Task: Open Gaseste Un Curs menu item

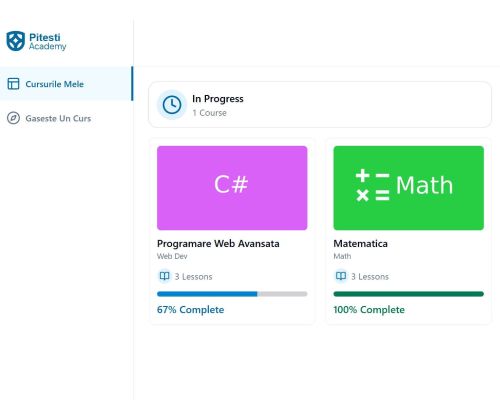Action: [66, 118]
